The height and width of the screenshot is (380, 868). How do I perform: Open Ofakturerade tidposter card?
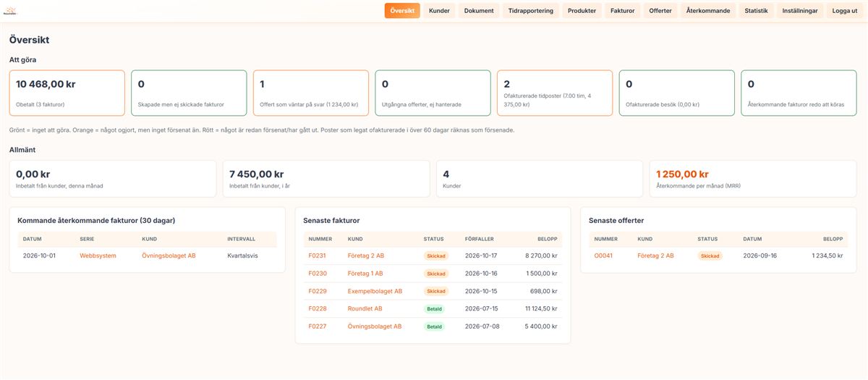(x=555, y=93)
